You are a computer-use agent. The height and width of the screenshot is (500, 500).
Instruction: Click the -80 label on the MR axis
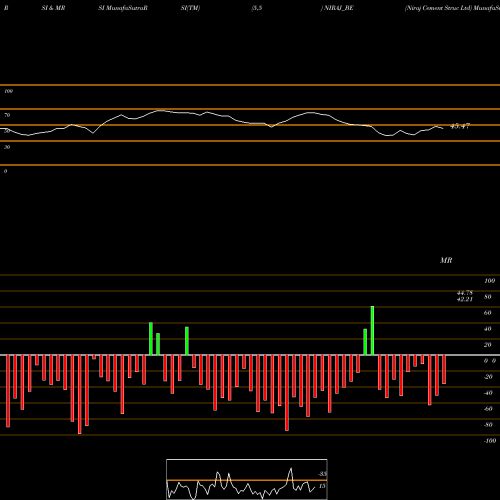[x=488, y=425]
